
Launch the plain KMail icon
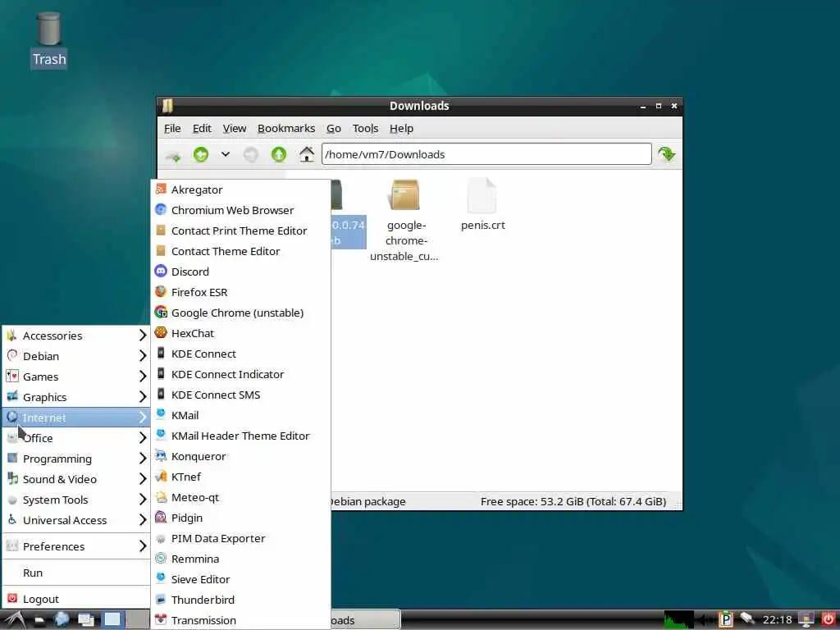coord(161,414)
